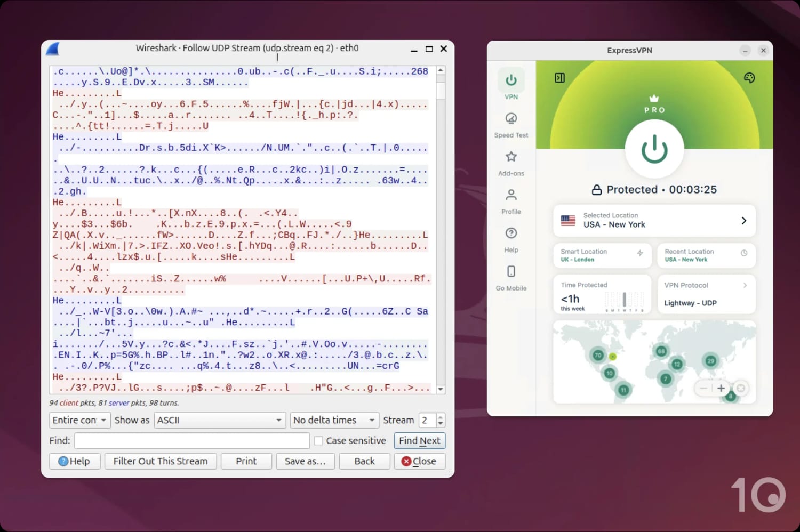The image size is (800, 532).
Task: Click the 70 server cluster on map
Action: 597,355
